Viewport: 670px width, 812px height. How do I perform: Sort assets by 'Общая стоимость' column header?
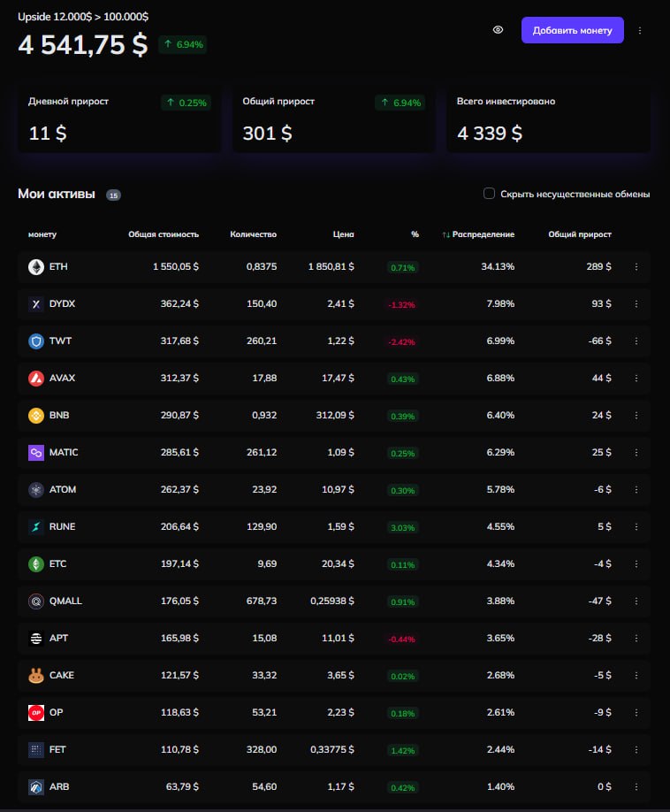click(164, 234)
